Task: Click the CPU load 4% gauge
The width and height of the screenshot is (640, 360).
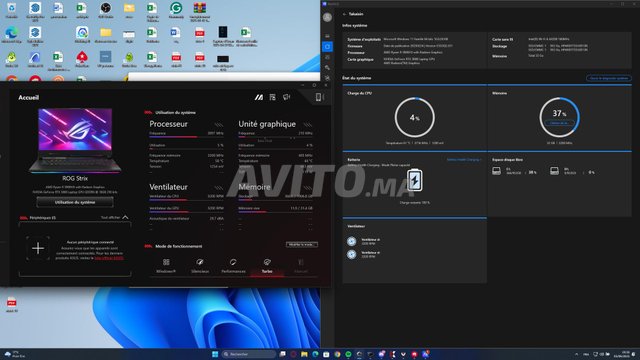Action: tap(415, 118)
